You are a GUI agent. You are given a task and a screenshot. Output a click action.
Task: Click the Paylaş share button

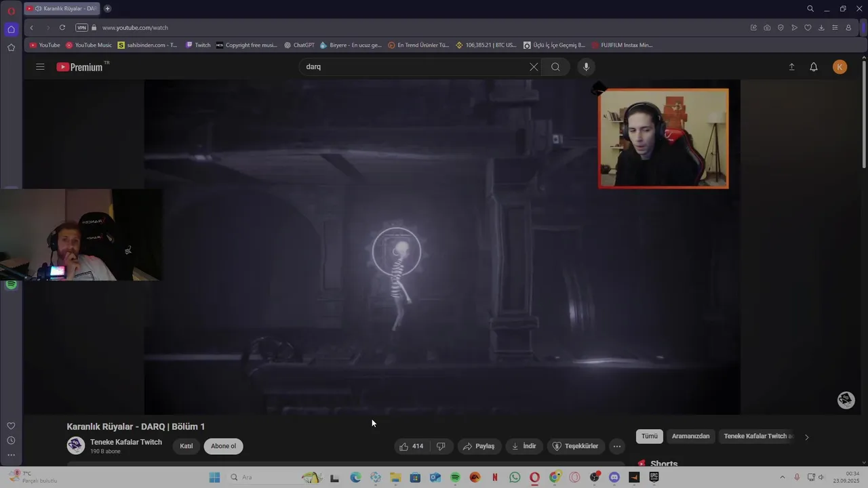click(479, 446)
